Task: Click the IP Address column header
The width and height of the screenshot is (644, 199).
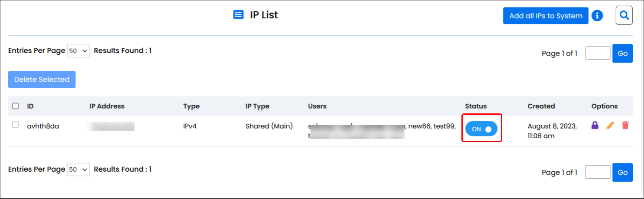Action: pos(107,106)
